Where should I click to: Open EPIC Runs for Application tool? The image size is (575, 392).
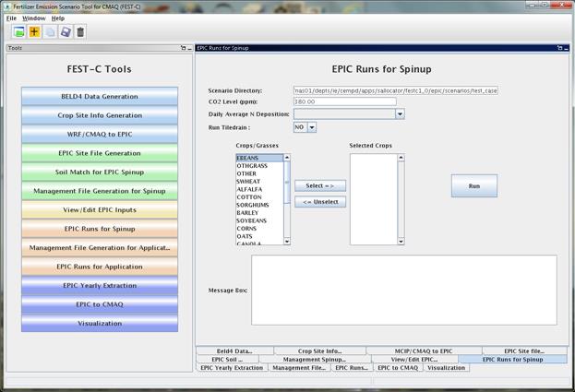click(100, 267)
